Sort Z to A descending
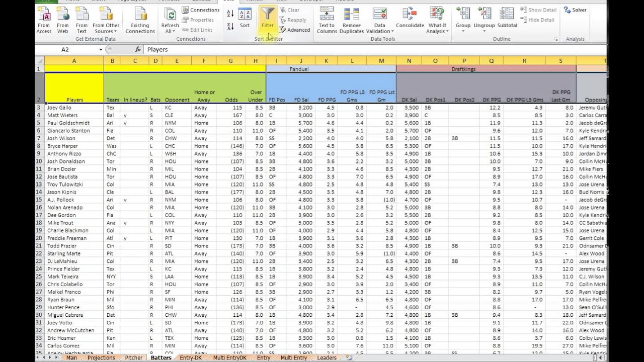644x362 pixels. [230, 26]
